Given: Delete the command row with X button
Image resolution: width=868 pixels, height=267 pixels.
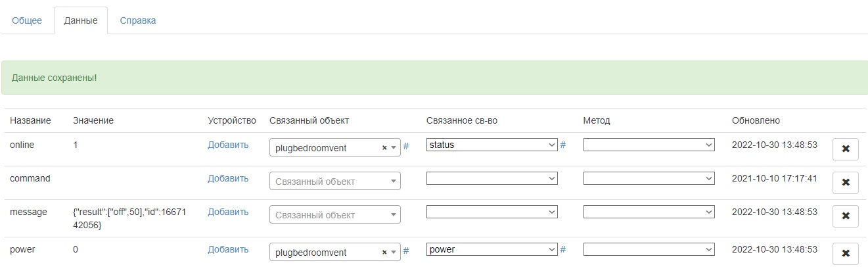Looking at the screenshot, I should (x=845, y=182).
